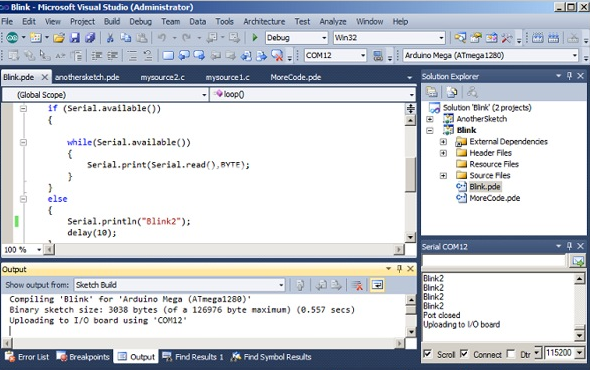Screen dimensions: 590x370
Task: Collapse the else code block
Action: point(23,199)
